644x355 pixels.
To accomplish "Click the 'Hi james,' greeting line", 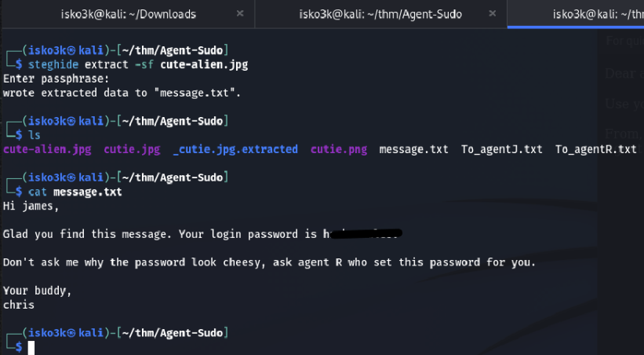I will pos(31,207).
